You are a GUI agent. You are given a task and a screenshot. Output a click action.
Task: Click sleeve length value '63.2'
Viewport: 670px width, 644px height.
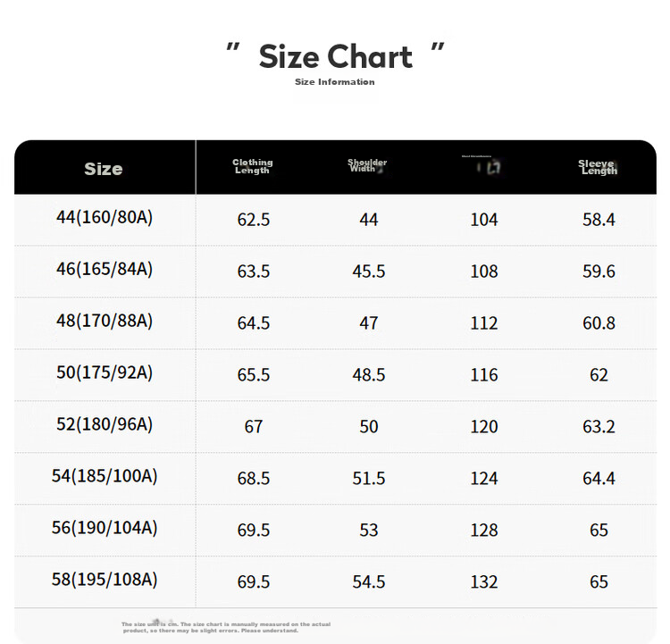[599, 426]
